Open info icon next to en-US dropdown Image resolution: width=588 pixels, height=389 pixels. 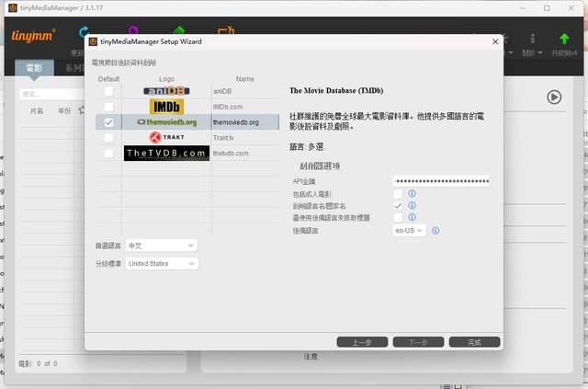pyautogui.click(x=435, y=230)
